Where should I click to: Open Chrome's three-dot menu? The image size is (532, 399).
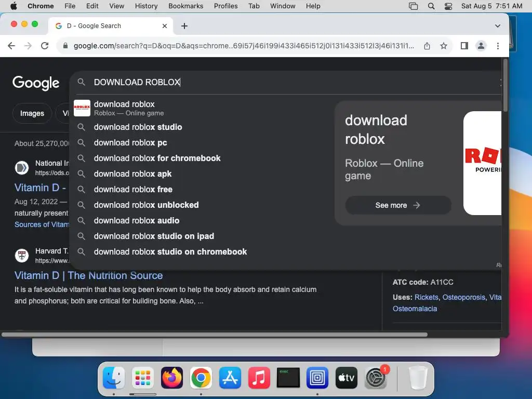click(498, 46)
